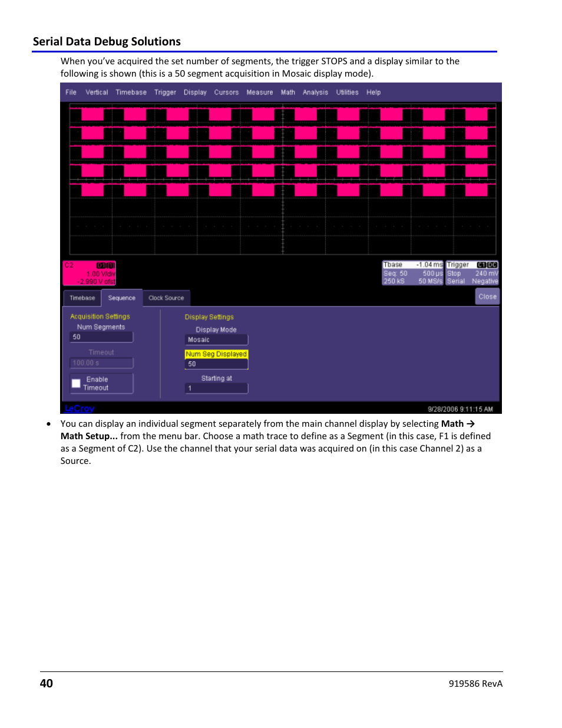Open the Utilities menu
The height and width of the screenshot is (728, 562).
pos(347,93)
